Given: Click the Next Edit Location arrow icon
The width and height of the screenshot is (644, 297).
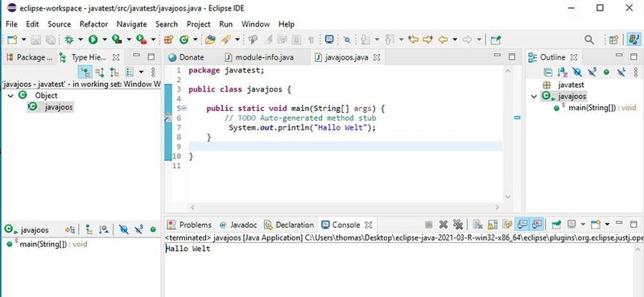Looking at the screenshot, I should coord(427,39).
